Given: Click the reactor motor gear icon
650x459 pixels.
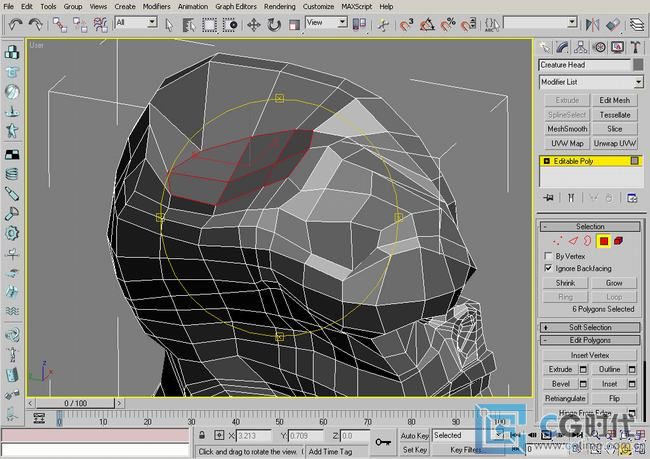Looking at the screenshot, I should pyautogui.click(x=12, y=233).
